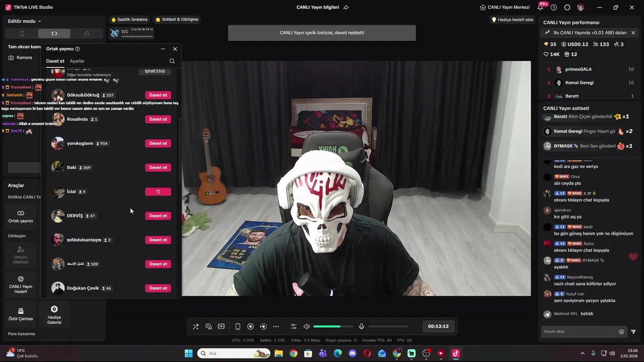This screenshot has height=362, width=644.
Task: Click the live camera preview
Action: click(x=356, y=178)
